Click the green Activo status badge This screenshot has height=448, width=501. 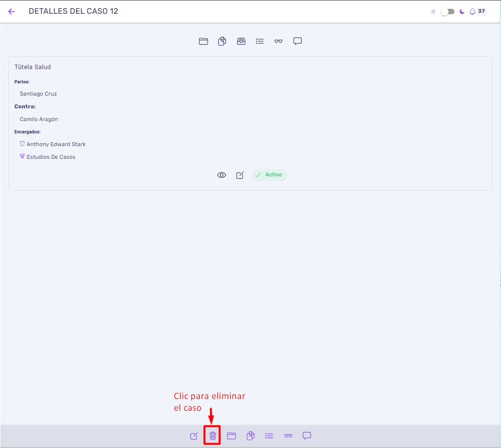click(269, 175)
